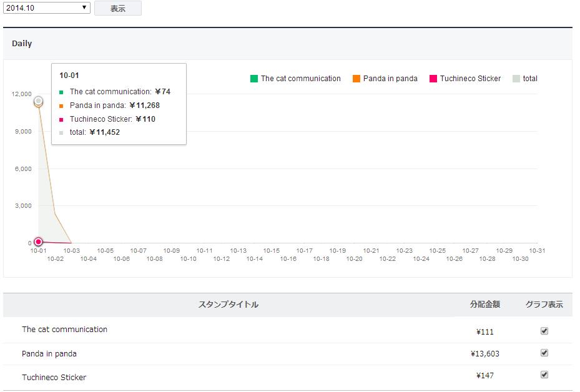Viewport: 580px width, 392px height.
Task: Click the 10-31 date on the x-axis
Action: coord(537,251)
